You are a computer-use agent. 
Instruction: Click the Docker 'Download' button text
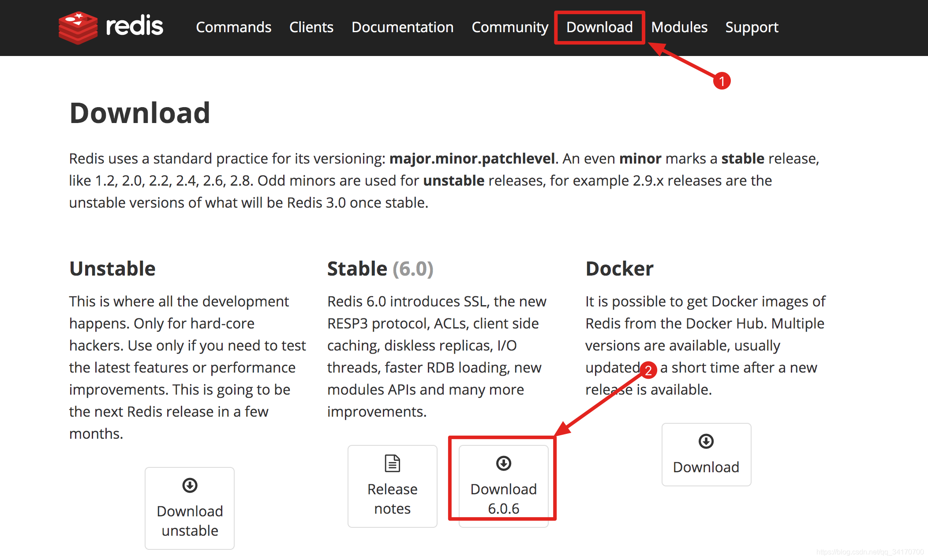tap(706, 467)
